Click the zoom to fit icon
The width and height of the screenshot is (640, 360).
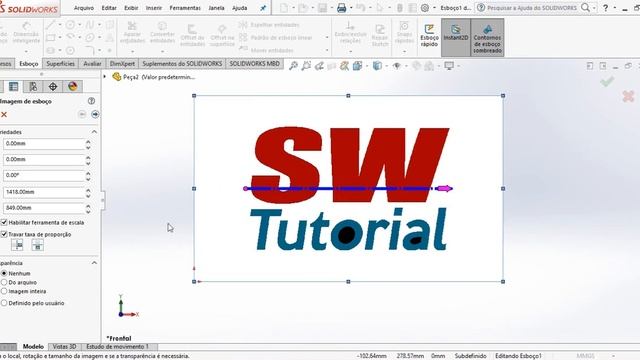[x=293, y=66]
